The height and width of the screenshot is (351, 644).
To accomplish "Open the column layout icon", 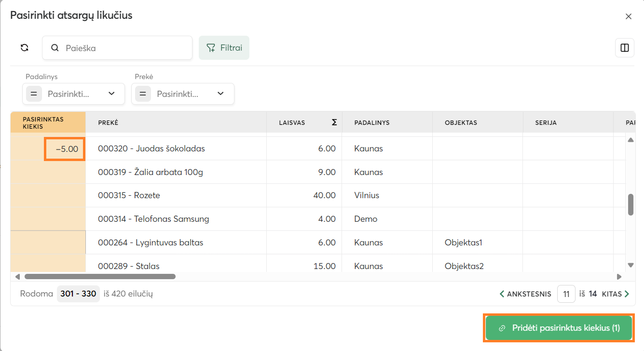I will pos(624,48).
